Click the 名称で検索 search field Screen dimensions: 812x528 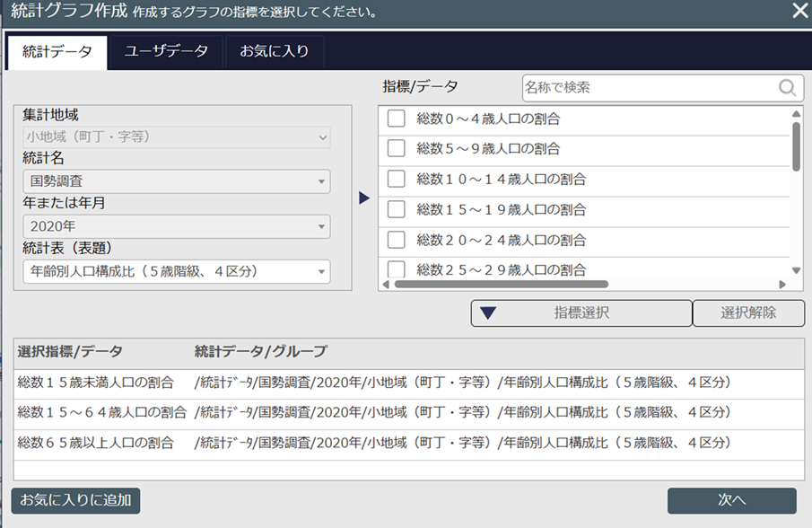point(650,87)
